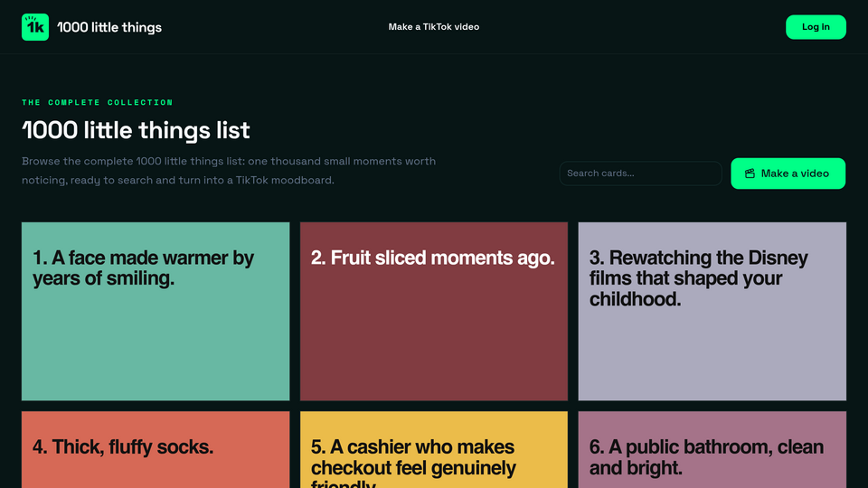Select card 6 about a clean public bathroom
This screenshot has height=488, width=868.
click(x=712, y=449)
